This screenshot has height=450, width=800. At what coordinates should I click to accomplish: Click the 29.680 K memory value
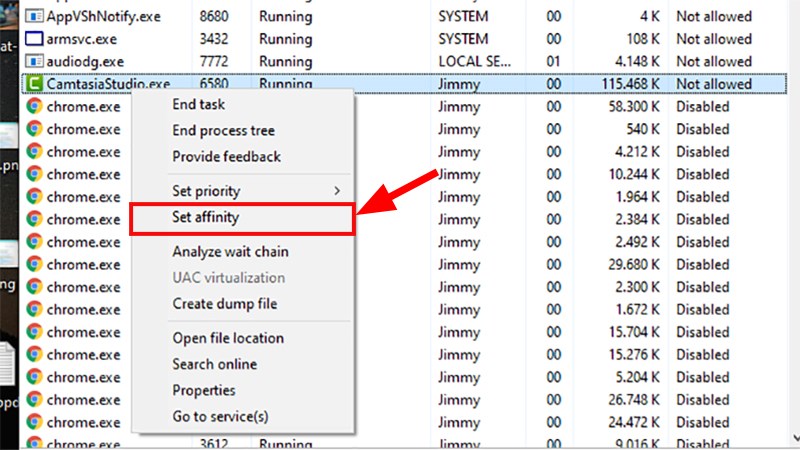(x=634, y=264)
